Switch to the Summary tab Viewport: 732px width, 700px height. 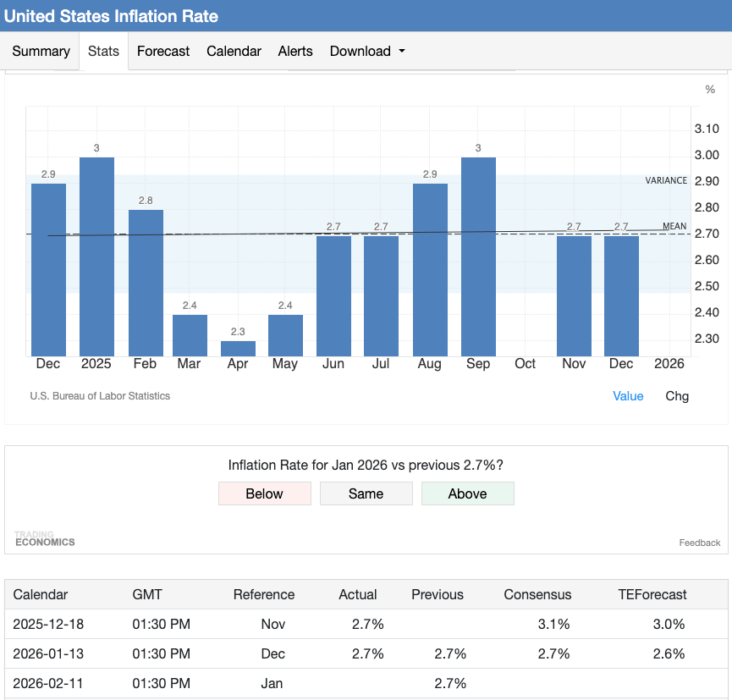click(x=41, y=52)
